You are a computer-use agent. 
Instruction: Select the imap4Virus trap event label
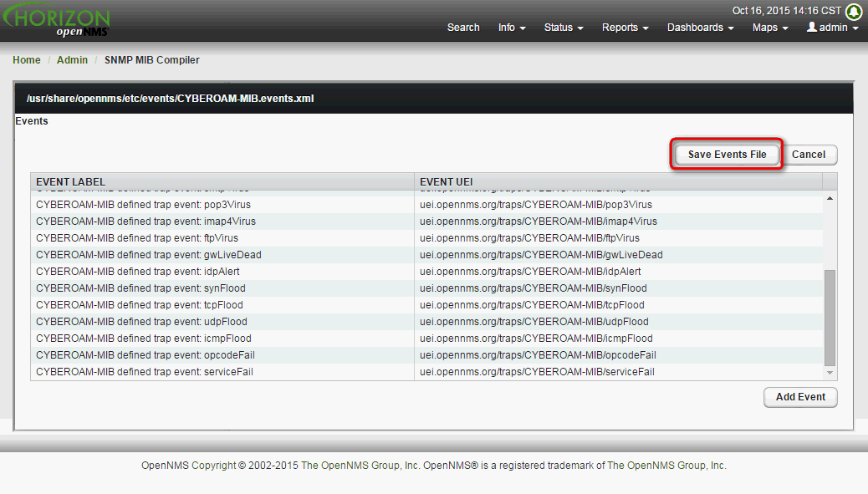click(x=146, y=222)
